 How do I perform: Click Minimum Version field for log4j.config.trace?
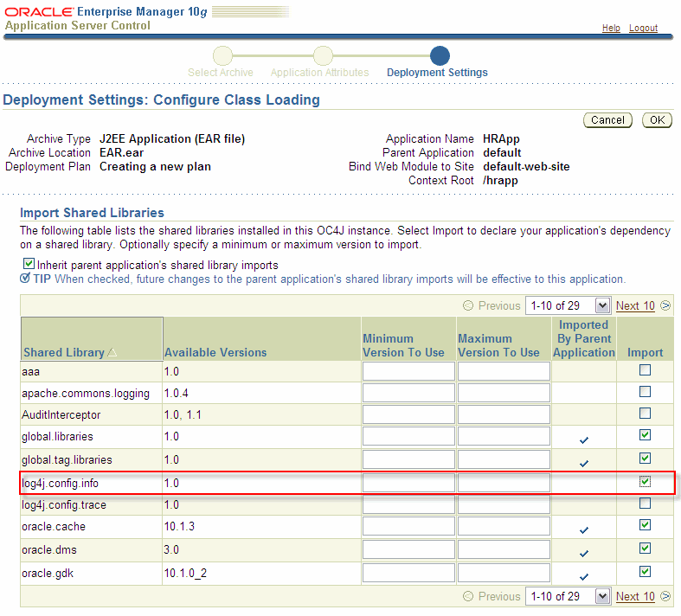pyautogui.click(x=408, y=504)
